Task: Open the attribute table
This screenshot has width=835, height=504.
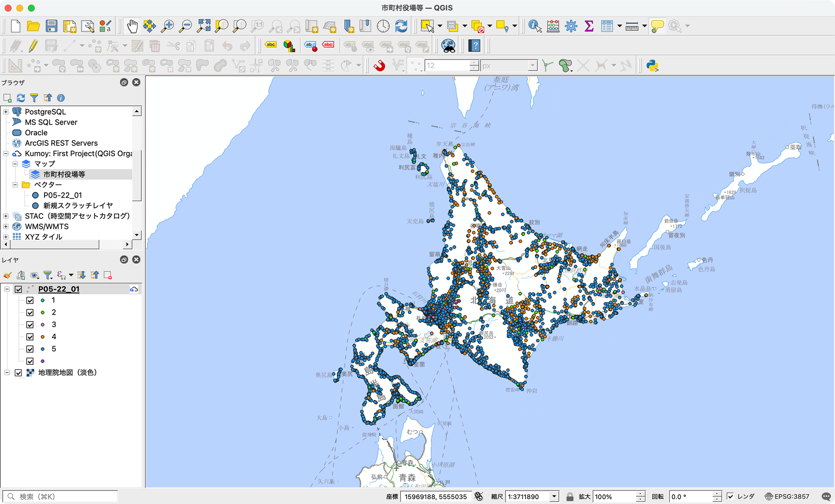Action: [x=607, y=26]
